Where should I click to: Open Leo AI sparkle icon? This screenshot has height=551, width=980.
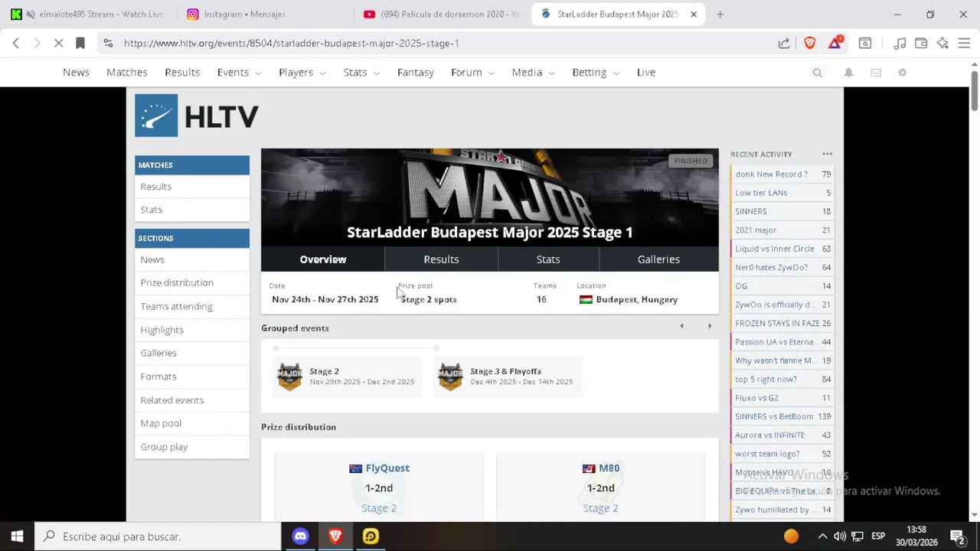[942, 43]
